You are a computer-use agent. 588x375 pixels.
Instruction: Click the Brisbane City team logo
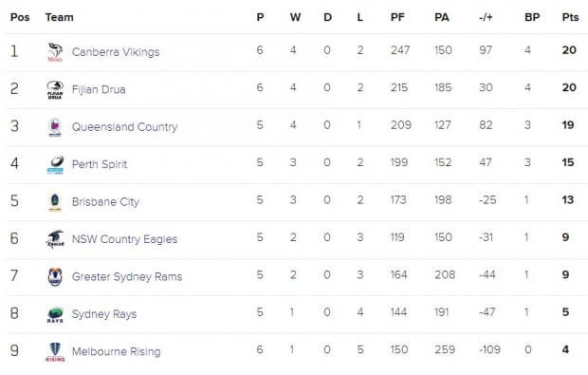tap(55, 202)
